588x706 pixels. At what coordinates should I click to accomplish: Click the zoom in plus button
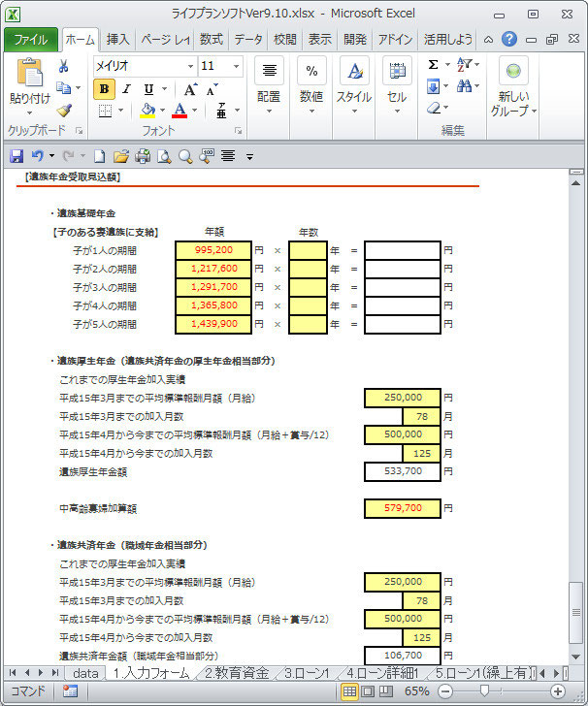(558, 691)
